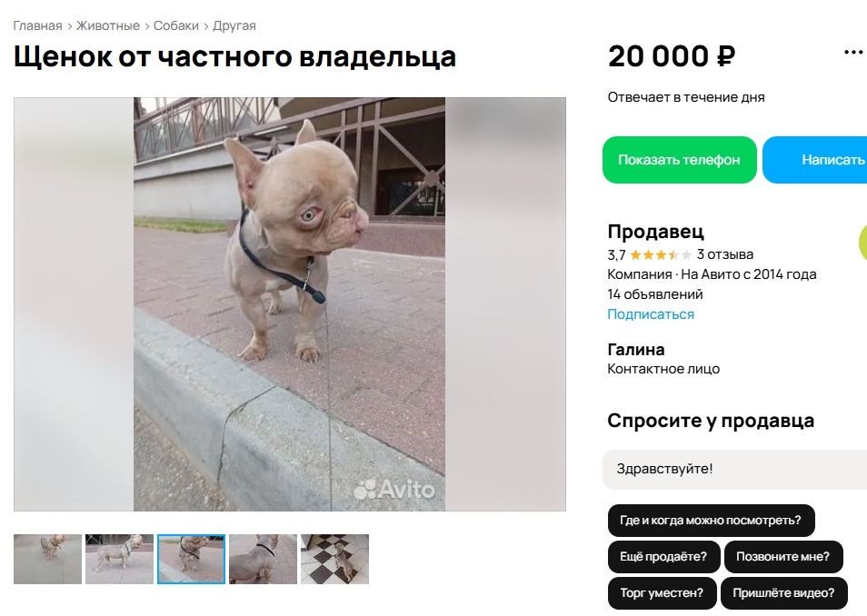This screenshot has width=867, height=616.
Task: Go to Главная breadcrumb
Action: (37, 26)
